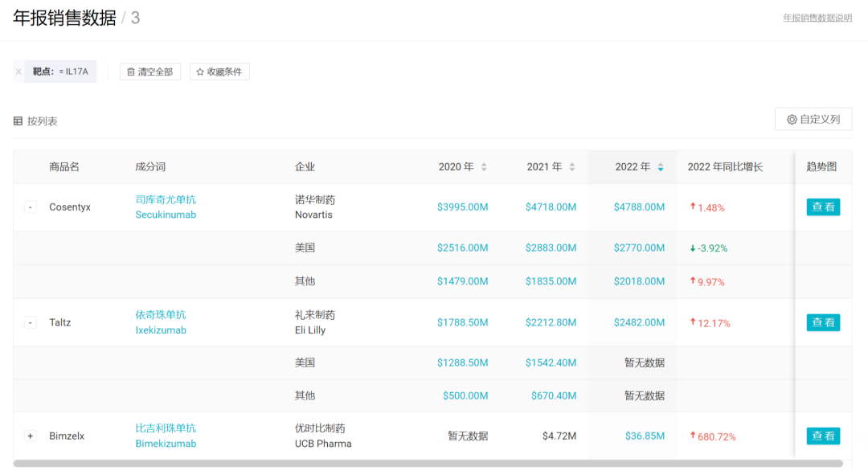
Task: Click the table icon beside 按列表
Action: [x=18, y=121]
